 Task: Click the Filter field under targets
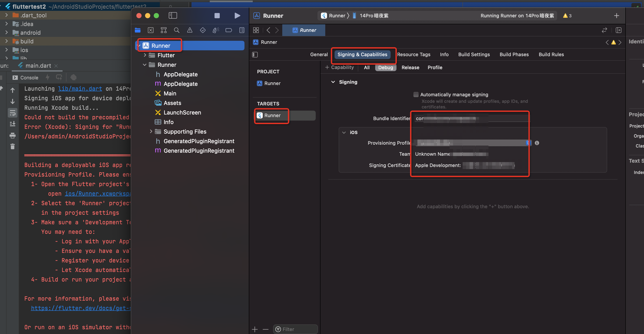pyautogui.click(x=296, y=329)
